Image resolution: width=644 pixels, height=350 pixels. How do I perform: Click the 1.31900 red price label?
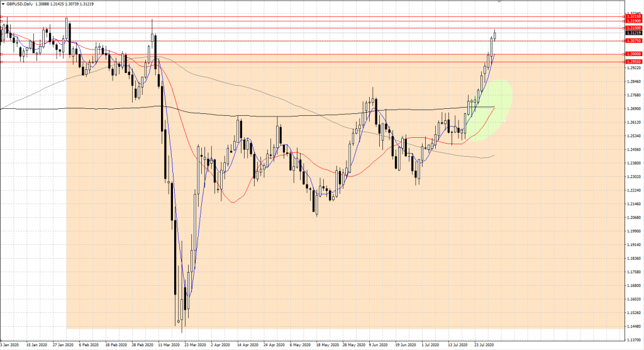coord(632,21)
